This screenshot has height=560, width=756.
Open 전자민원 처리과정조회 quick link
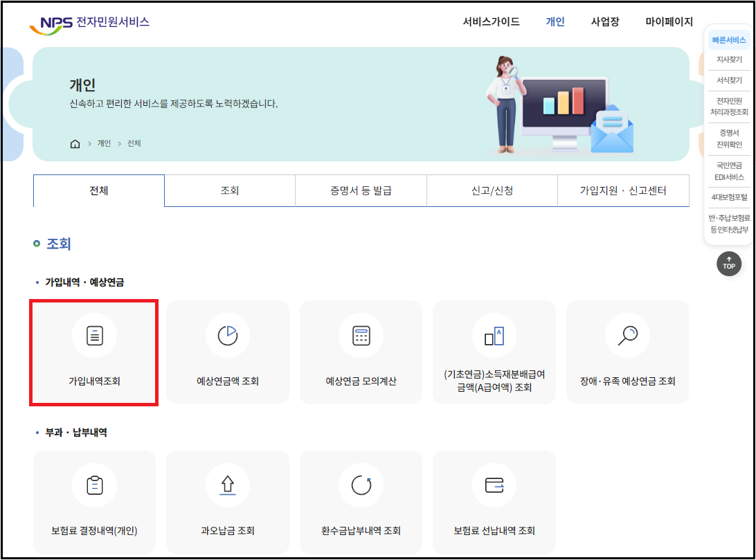tap(729, 107)
